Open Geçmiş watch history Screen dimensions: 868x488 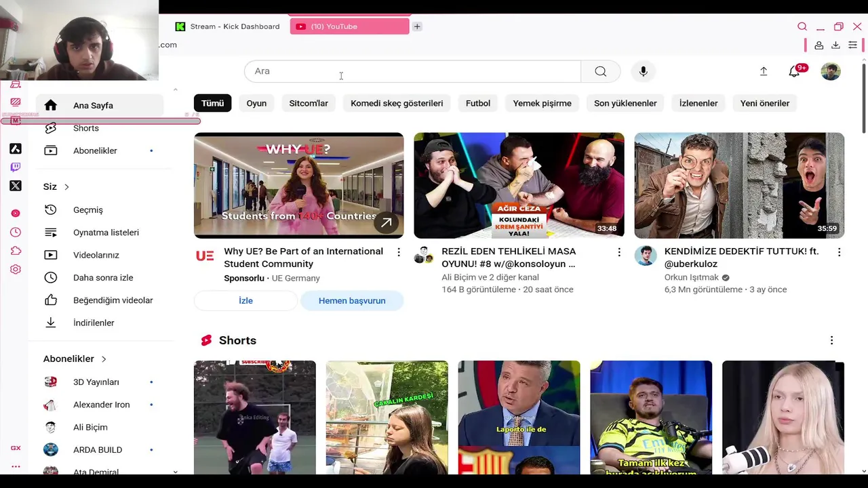click(x=100, y=209)
